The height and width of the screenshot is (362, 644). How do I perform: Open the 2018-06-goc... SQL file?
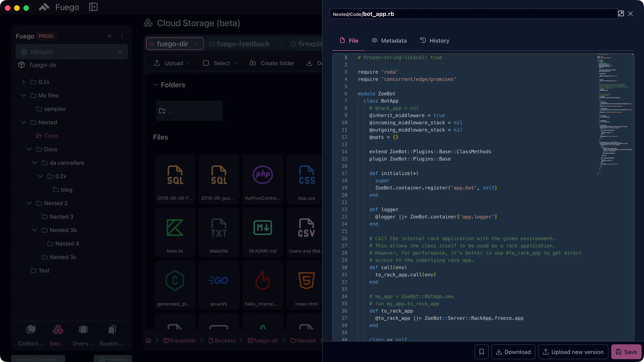pos(219,179)
